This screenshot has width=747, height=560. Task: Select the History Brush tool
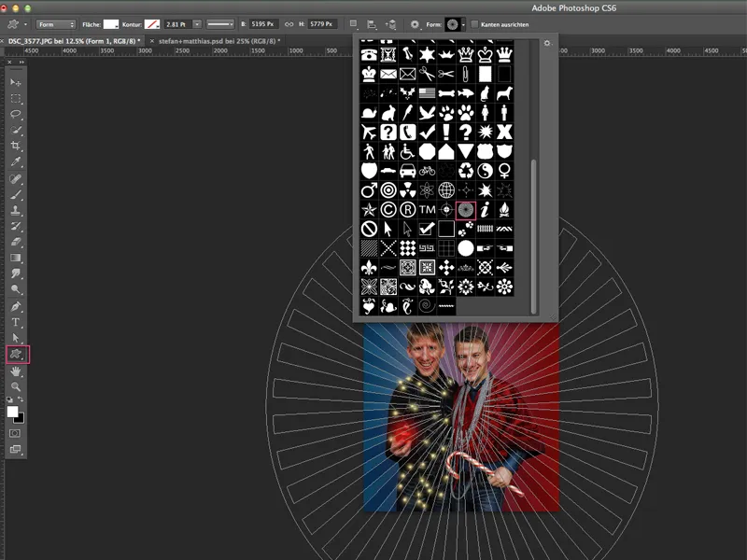point(16,226)
